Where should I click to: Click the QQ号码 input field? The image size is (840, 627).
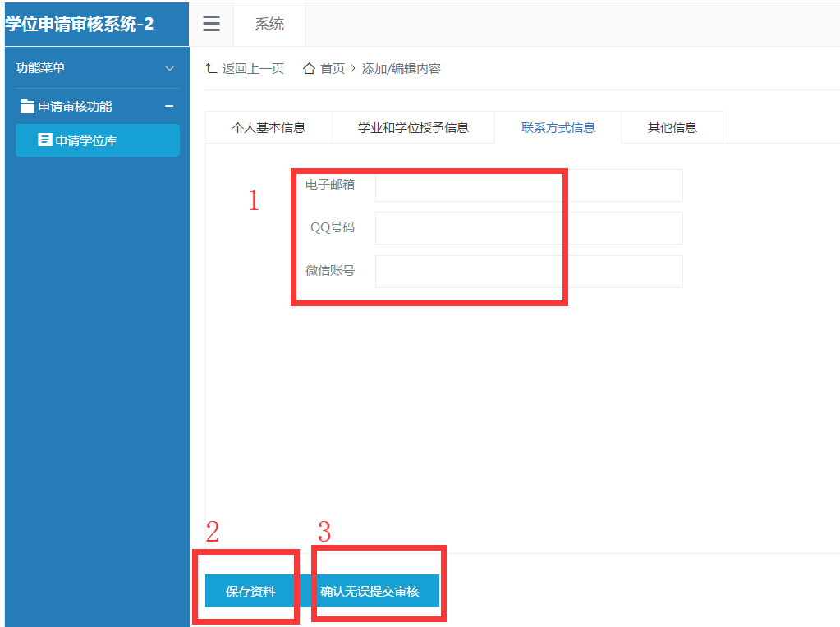[x=468, y=228]
